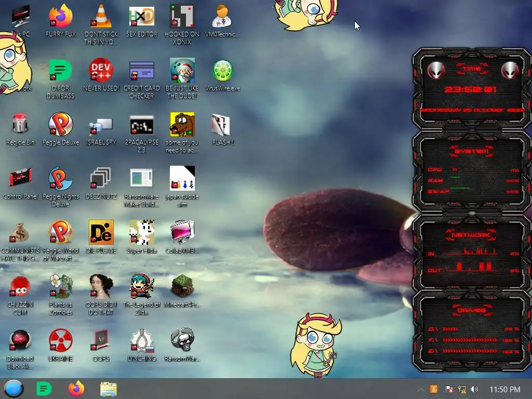Click the DRIVES widget header
The width and height of the screenshot is (532, 399).
472,310
